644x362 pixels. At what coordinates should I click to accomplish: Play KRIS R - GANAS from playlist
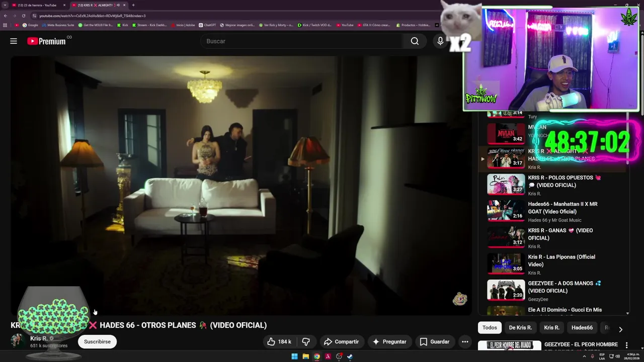click(x=560, y=234)
